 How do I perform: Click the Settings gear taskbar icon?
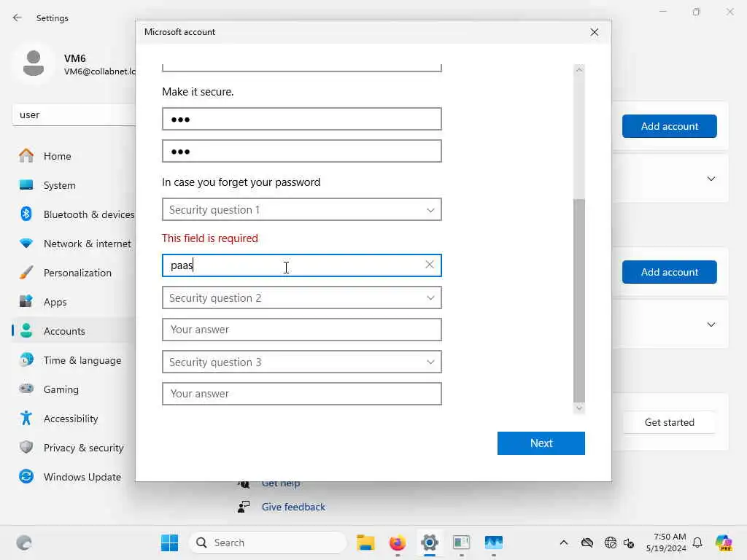429,542
